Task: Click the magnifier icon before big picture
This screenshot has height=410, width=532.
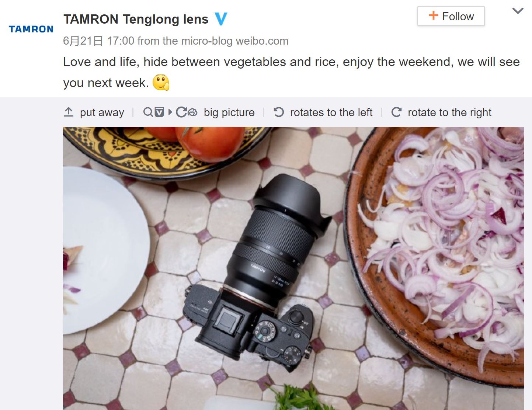Action: pos(148,112)
